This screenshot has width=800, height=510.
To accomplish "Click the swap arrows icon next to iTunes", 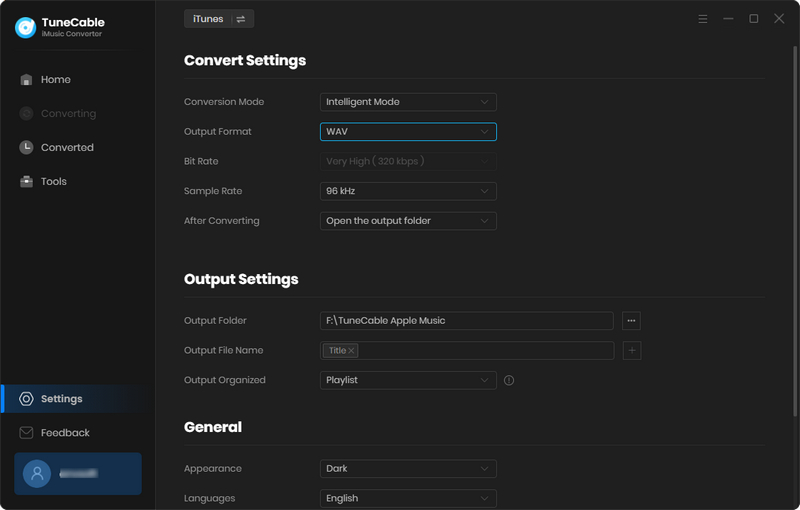I will pyautogui.click(x=241, y=19).
